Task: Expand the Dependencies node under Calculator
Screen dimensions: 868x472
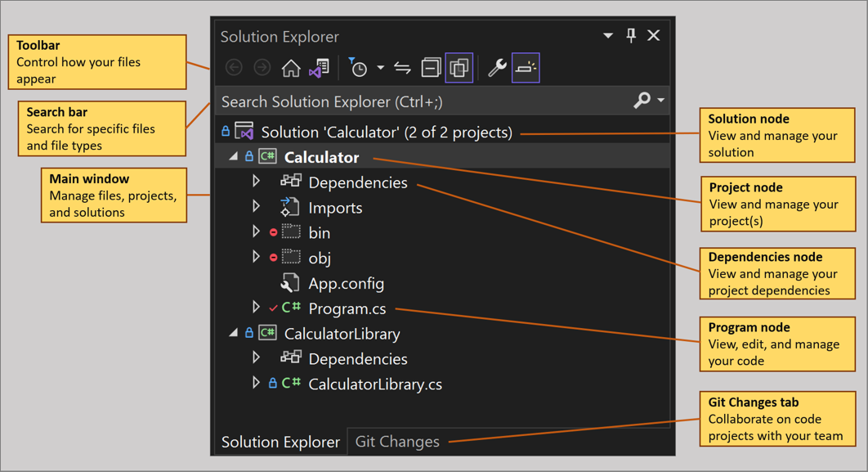Action: 256,182
